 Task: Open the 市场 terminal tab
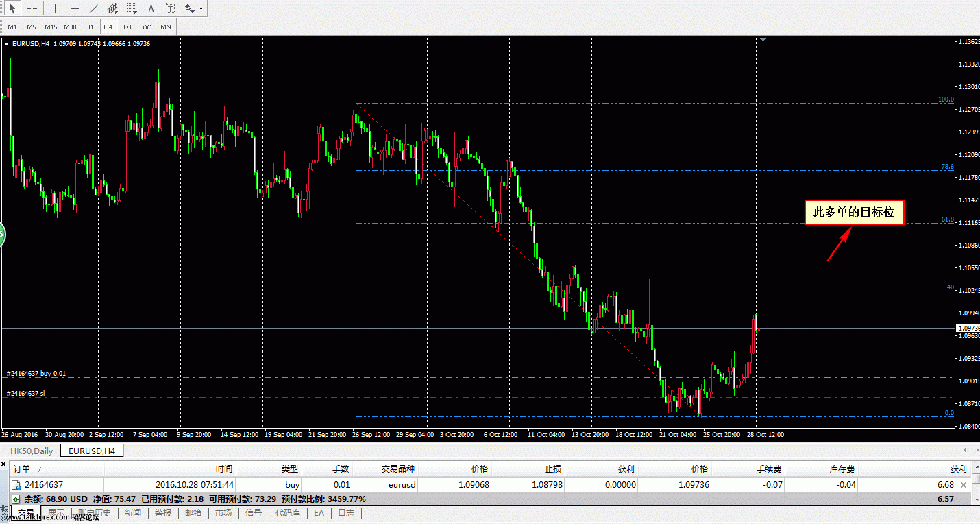pyautogui.click(x=223, y=513)
